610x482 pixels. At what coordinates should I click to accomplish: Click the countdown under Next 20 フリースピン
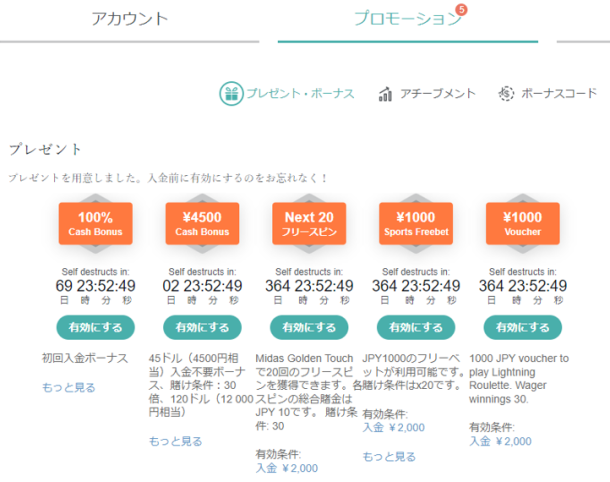[x=309, y=286]
